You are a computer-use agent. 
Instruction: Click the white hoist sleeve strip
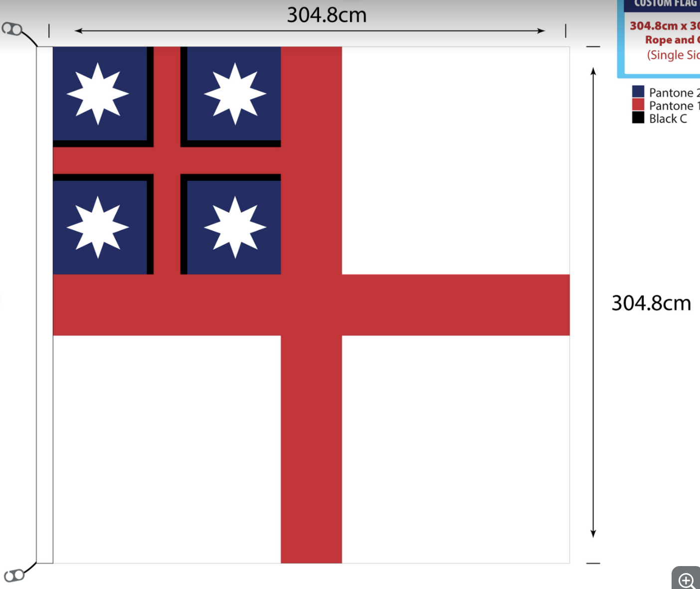pos(45,305)
